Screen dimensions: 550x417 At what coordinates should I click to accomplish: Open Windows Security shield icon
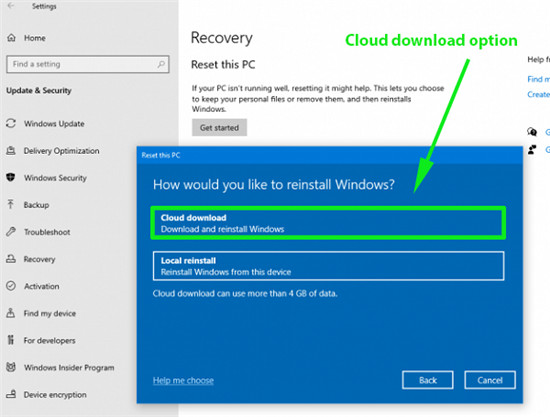pos(11,177)
